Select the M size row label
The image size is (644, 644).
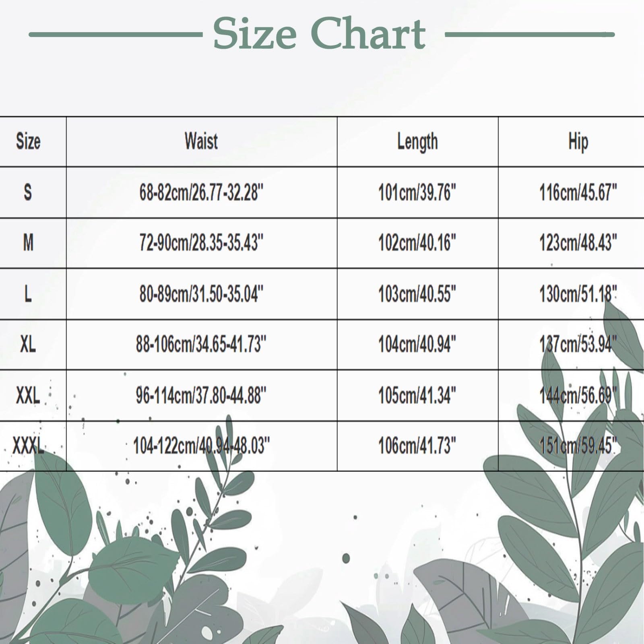28,243
